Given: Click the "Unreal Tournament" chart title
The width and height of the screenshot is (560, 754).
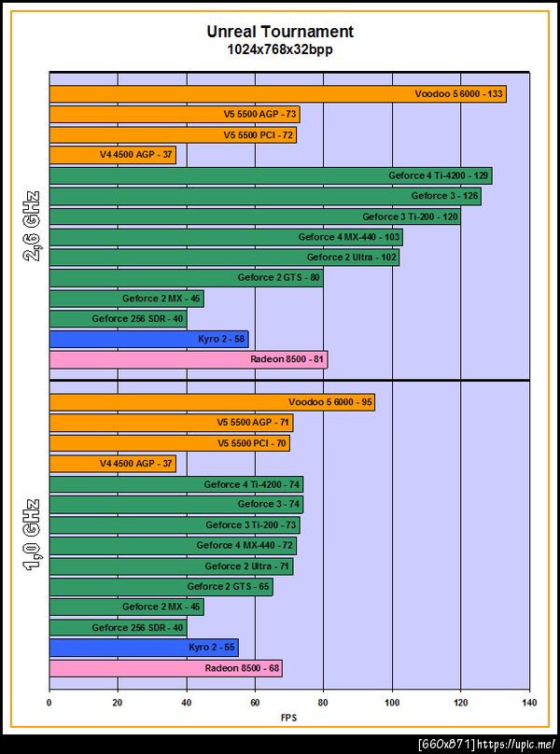Looking at the screenshot, I should (x=280, y=32).
